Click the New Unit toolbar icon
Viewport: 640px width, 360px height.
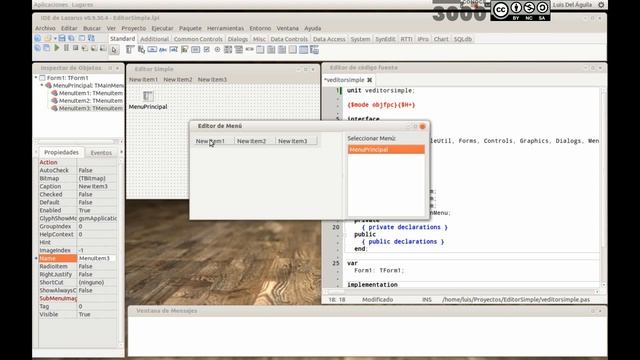37,38
